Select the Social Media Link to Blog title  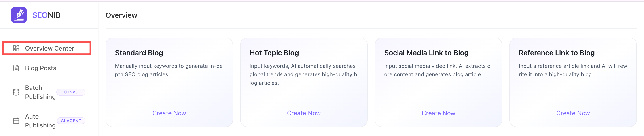(x=426, y=53)
